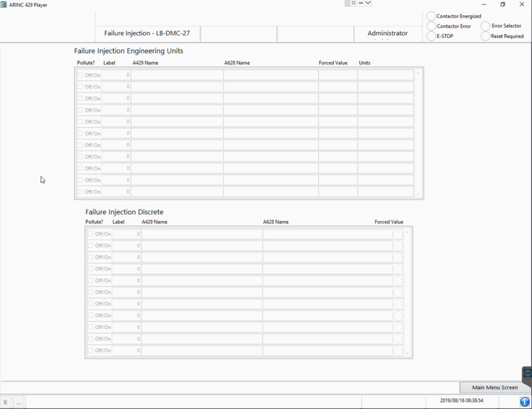This screenshot has height=409, width=532.
Task: Toggle first Pollute checkbox in Engineering Units
Action: click(81, 75)
